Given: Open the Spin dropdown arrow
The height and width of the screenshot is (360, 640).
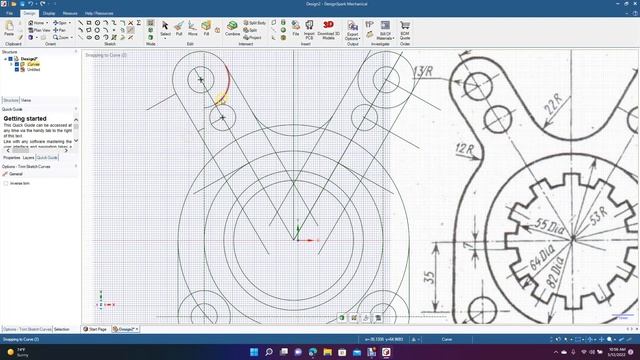Looking at the screenshot, I should point(69,23).
